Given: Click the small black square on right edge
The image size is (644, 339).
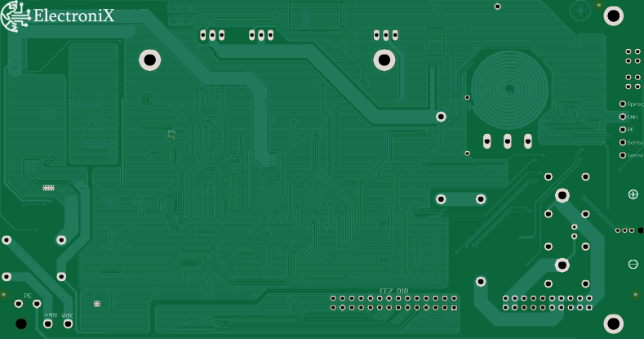Looking at the screenshot, I should coord(640,230).
